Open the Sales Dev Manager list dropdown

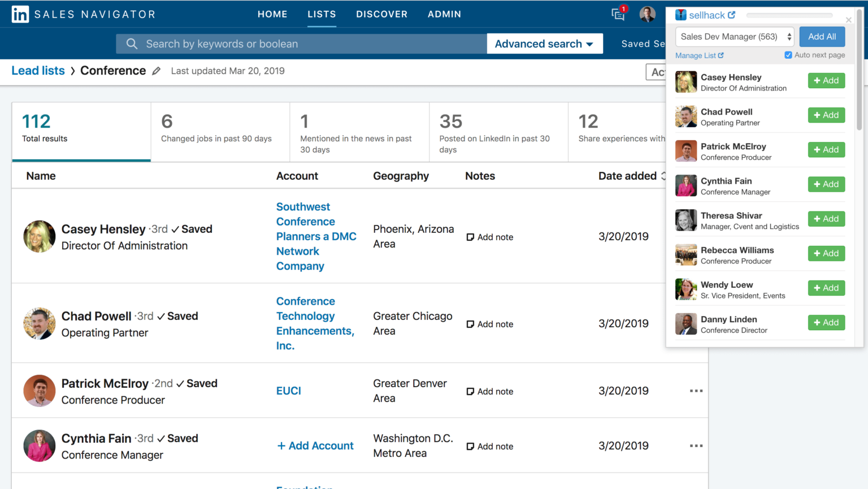[x=734, y=36]
